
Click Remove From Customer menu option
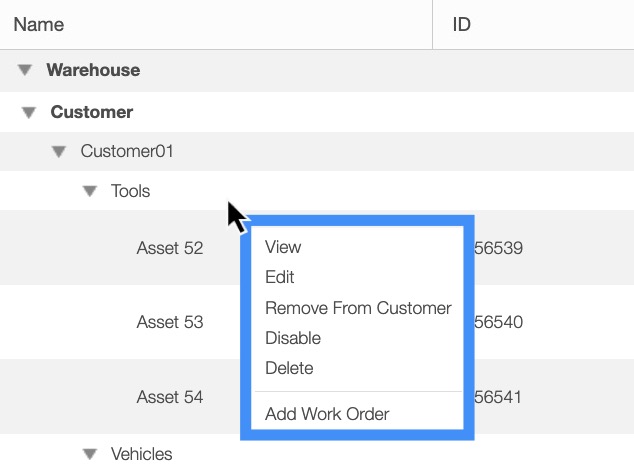pyautogui.click(x=358, y=308)
